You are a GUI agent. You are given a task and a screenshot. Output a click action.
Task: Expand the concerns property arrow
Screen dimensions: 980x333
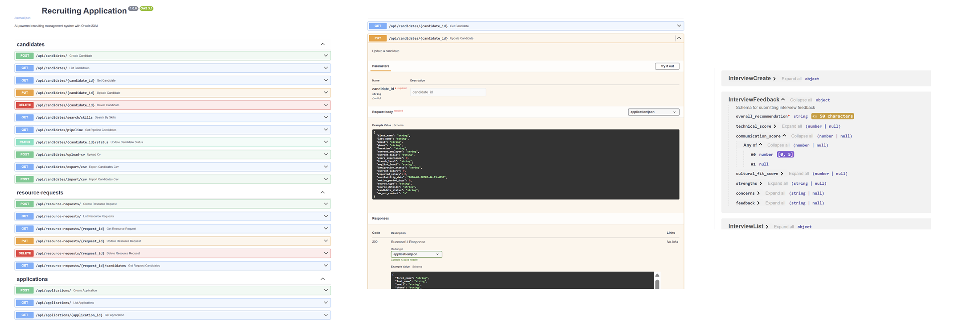(758, 193)
